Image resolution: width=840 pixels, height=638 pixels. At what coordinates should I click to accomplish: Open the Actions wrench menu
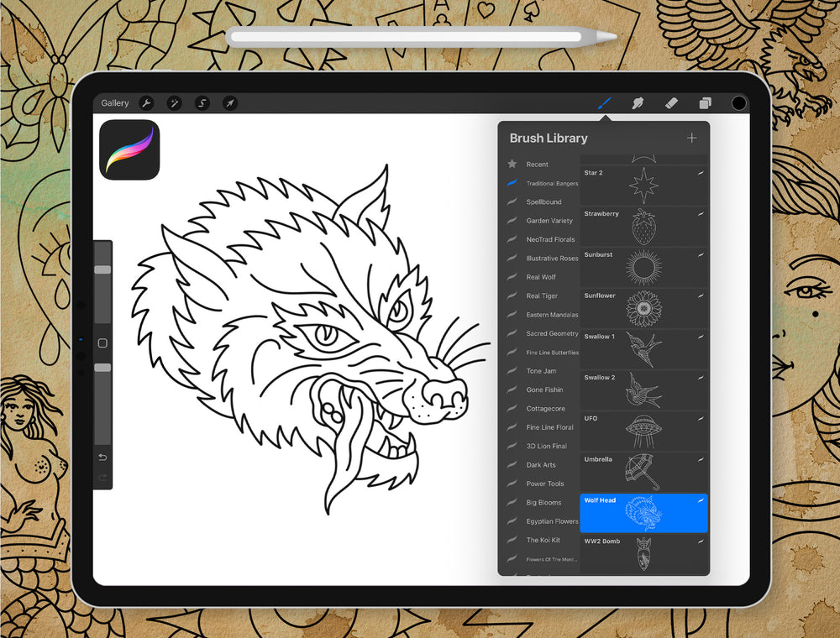click(x=146, y=103)
